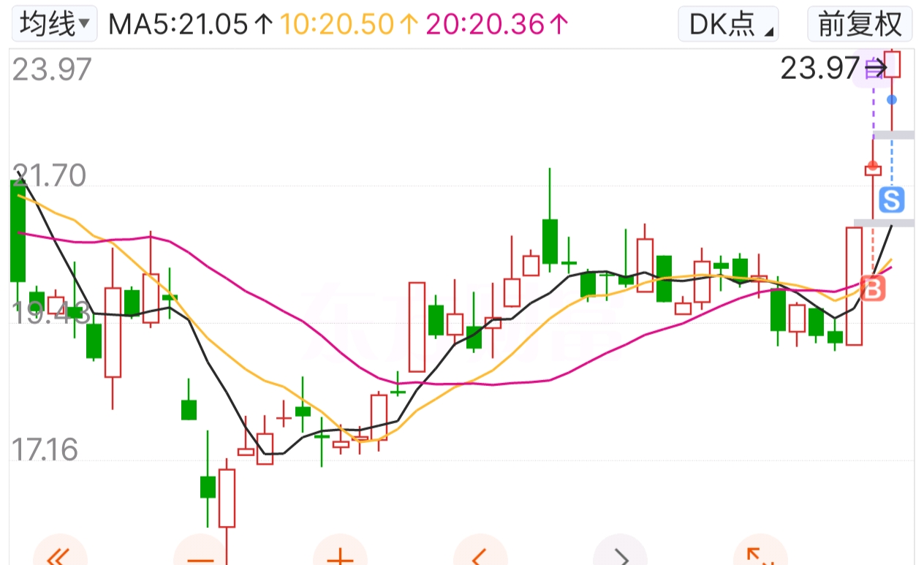Tap the 19.43 price axis label
This screenshot has width=924, height=565.
click(x=51, y=314)
